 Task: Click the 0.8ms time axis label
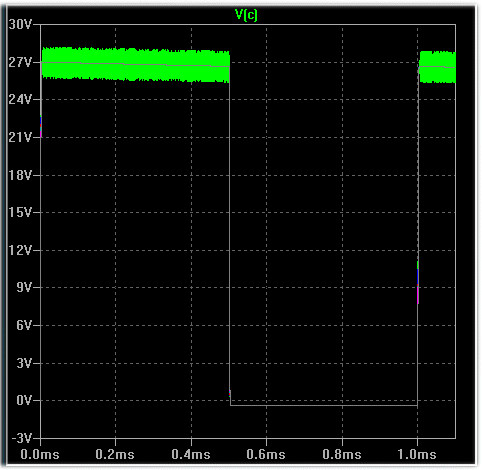point(342,455)
